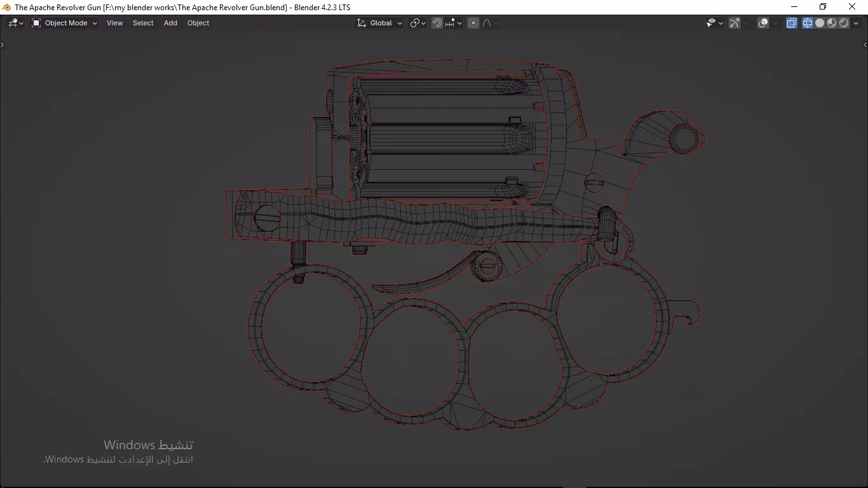The width and height of the screenshot is (868, 488).
Task: Open the selectability and visibility dropdown
Action: coord(715,23)
